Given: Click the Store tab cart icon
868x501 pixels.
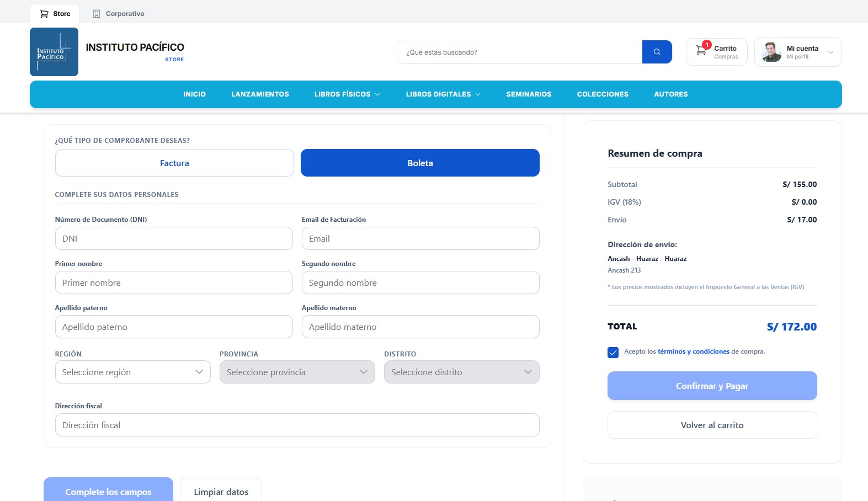Looking at the screenshot, I should coord(44,14).
